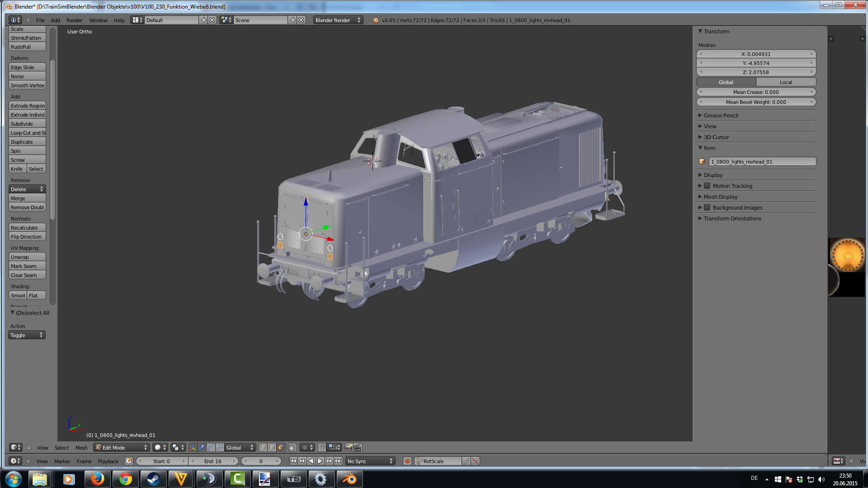Click the OpenGL render image camera icon

click(x=349, y=447)
